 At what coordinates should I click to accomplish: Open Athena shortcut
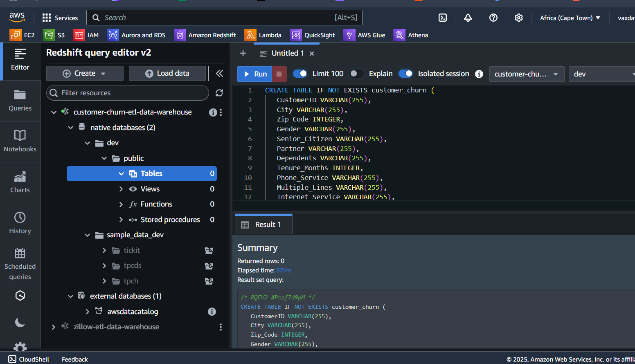[411, 35]
